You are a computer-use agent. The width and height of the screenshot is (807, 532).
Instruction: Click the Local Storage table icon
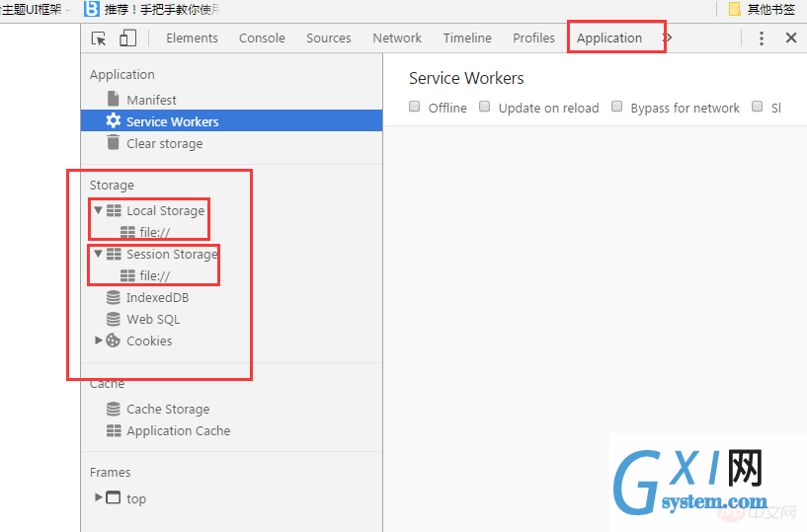click(x=114, y=210)
